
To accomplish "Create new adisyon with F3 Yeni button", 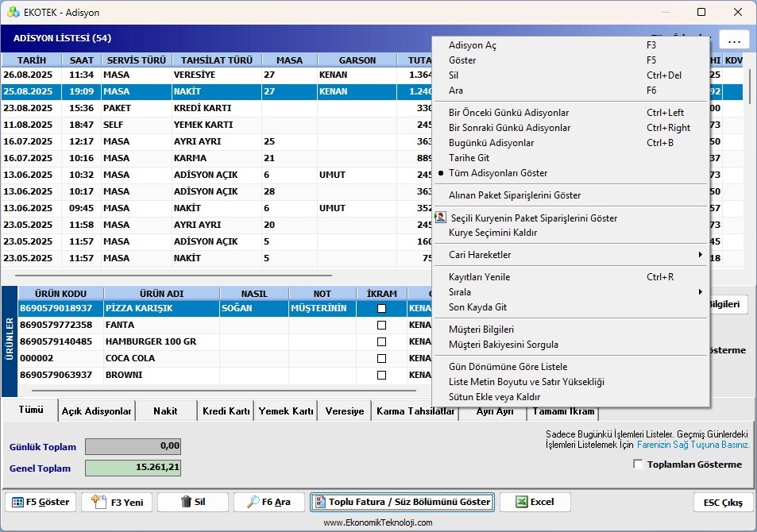I will pos(117,502).
